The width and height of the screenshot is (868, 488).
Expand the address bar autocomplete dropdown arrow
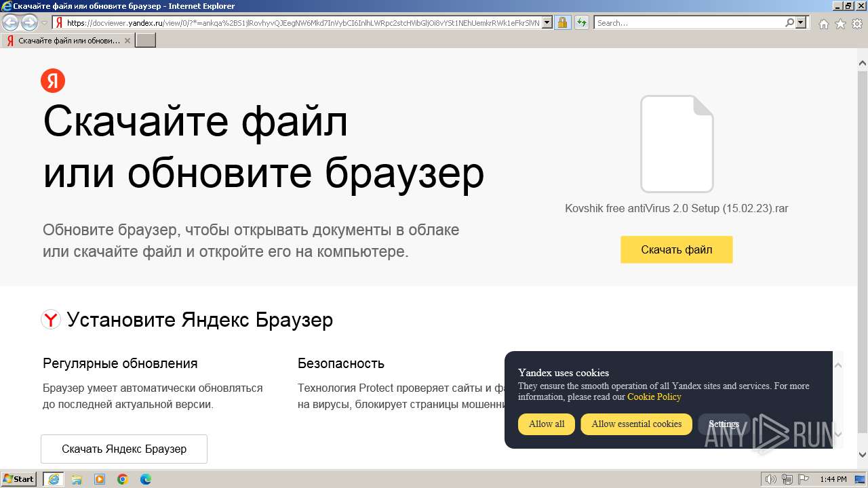[x=547, y=23]
